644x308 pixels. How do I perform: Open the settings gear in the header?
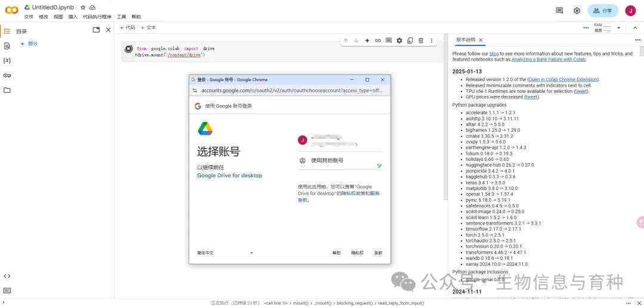577,11
